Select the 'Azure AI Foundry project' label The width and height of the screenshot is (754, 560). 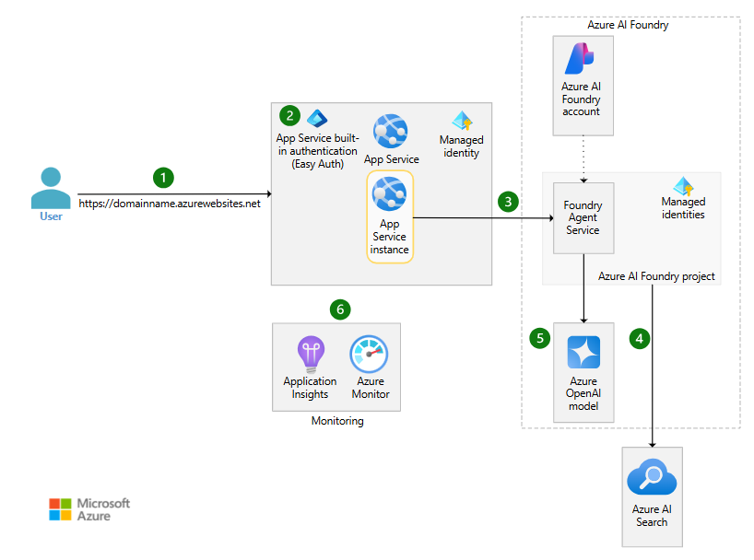(x=656, y=276)
